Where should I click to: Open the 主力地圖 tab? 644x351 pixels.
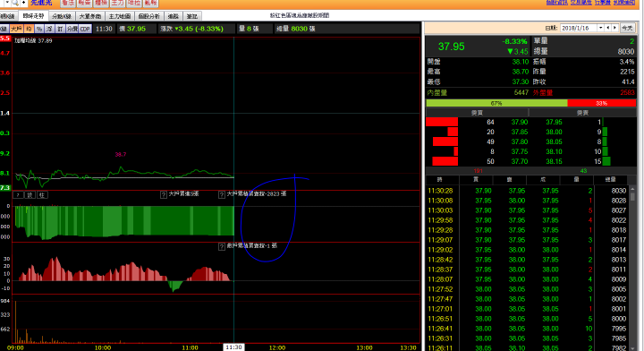(120, 16)
